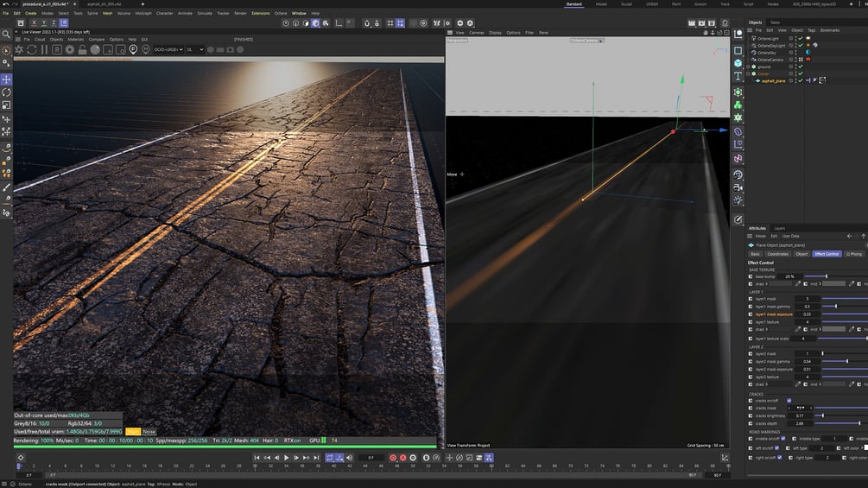Toggle the cracks on/off checkbox
This screenshot has height=488, width=868.
click(789, 401)
